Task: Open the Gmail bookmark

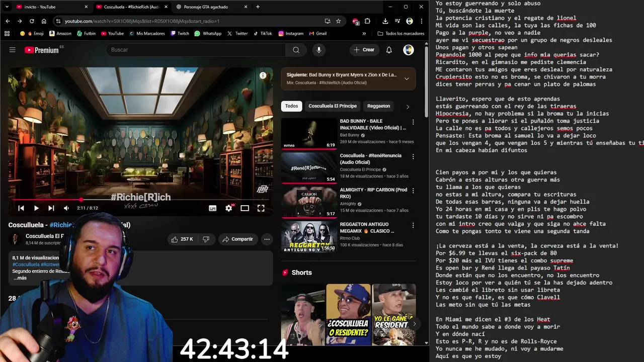Action: tap(317, 34)
